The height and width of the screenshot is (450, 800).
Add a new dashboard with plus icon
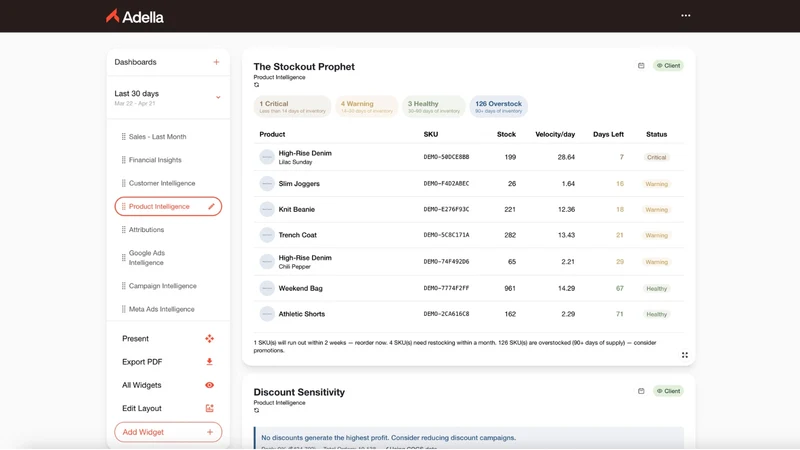[216, 62]
